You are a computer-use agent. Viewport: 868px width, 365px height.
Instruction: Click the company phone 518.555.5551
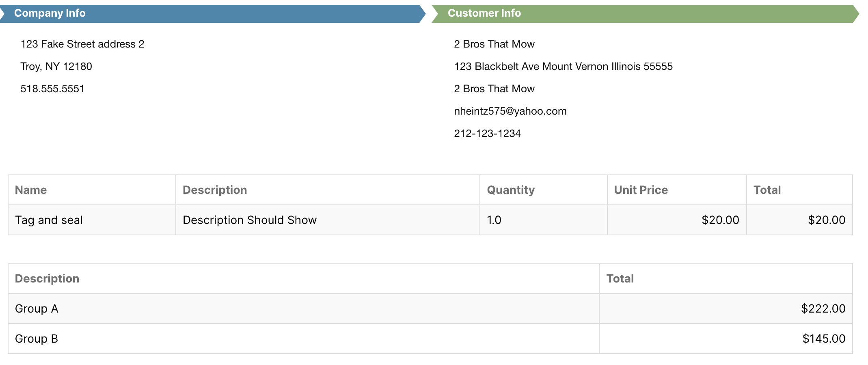click(52, 89)
